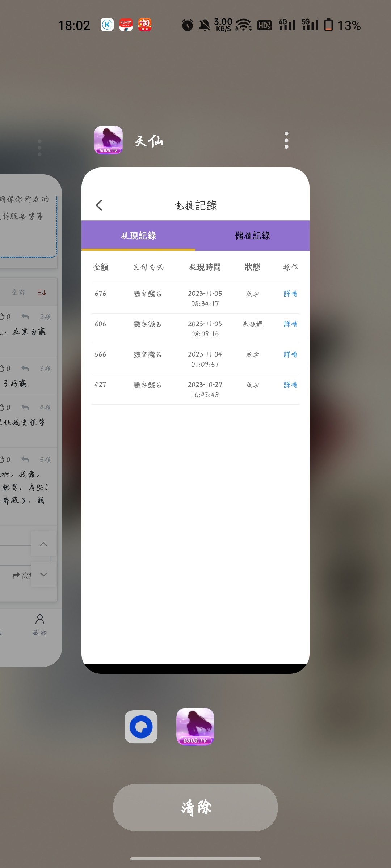View 詳情 for the 未通過 606 record
Screen dimensions: 391x868
point(290,324)
